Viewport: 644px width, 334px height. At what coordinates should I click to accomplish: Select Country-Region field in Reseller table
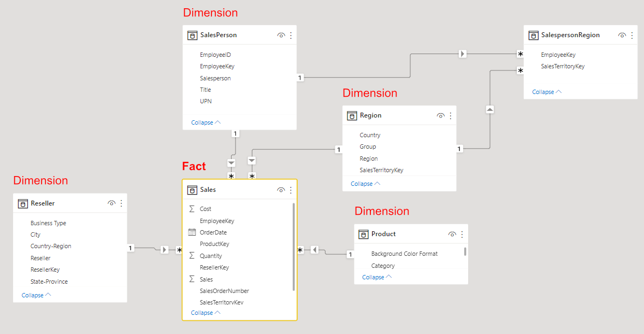click(x=50, y=246)
